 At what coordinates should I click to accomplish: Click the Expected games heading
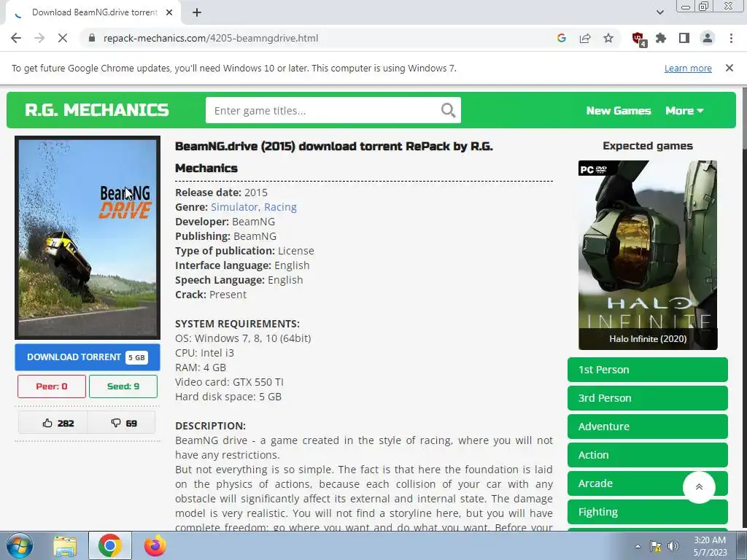coord(648,146)
